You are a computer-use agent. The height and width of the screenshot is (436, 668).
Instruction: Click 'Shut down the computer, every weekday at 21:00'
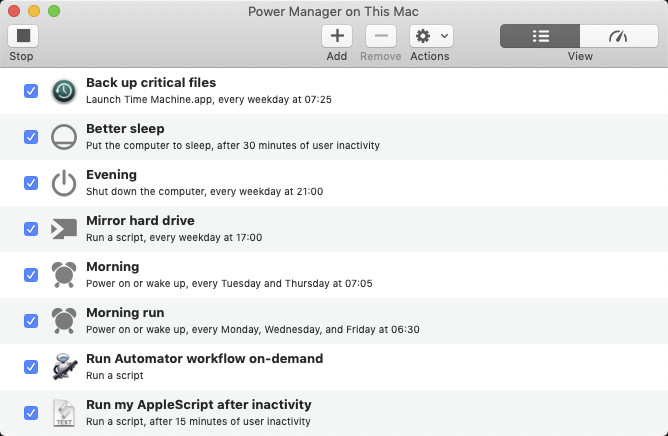204,192
